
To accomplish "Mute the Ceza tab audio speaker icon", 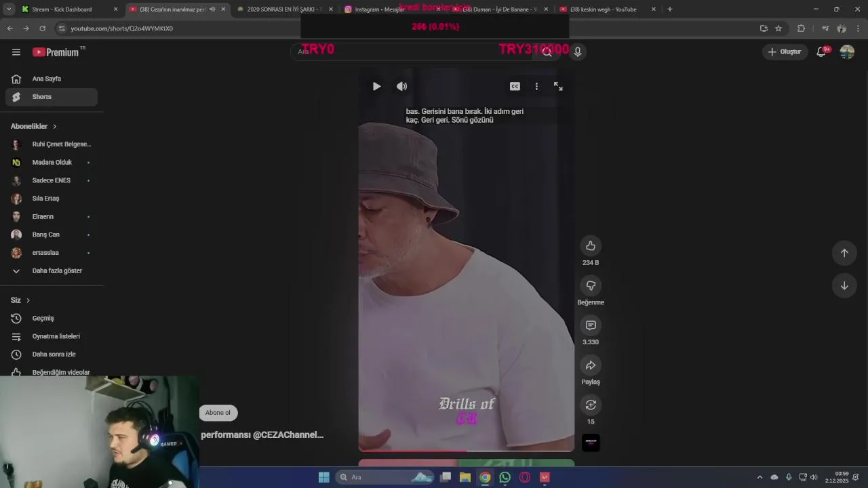I will point(212,9).
